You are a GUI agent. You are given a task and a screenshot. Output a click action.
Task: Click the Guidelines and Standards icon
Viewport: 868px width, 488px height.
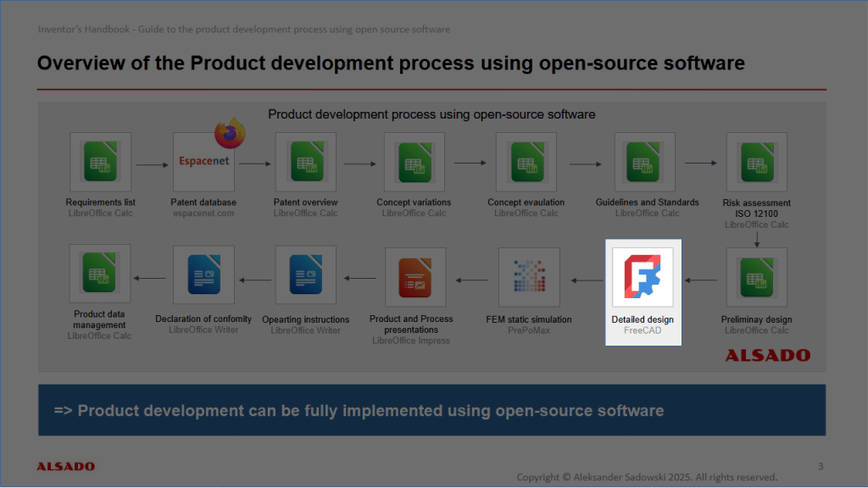tap(647, 162)
